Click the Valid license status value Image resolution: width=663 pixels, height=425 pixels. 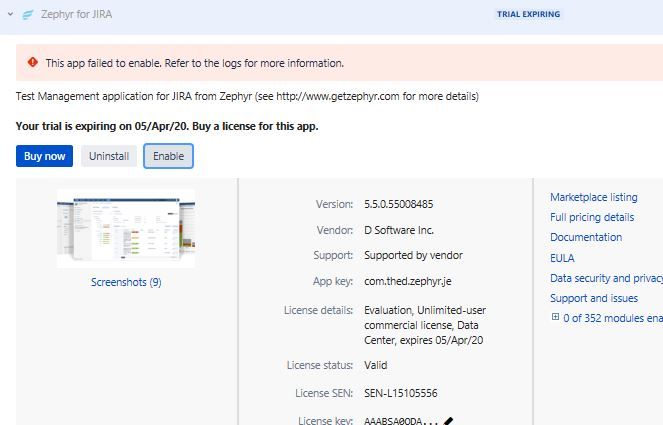(x=375, y=365)
